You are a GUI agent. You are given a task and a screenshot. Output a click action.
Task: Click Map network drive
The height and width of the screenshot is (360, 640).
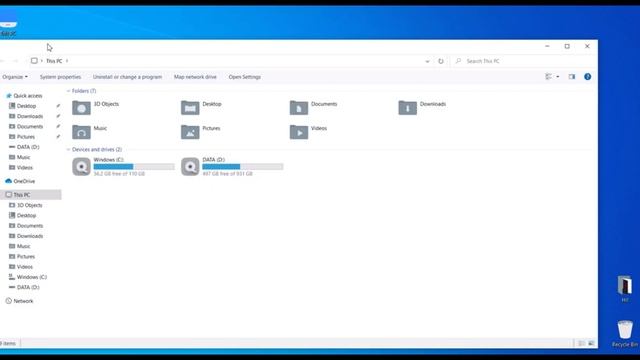(195, 77)
